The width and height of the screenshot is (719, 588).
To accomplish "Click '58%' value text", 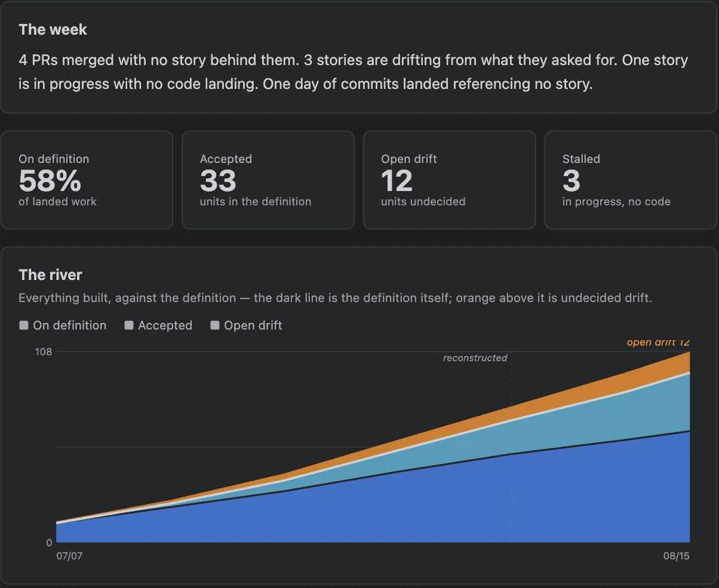I will point(50,180).
